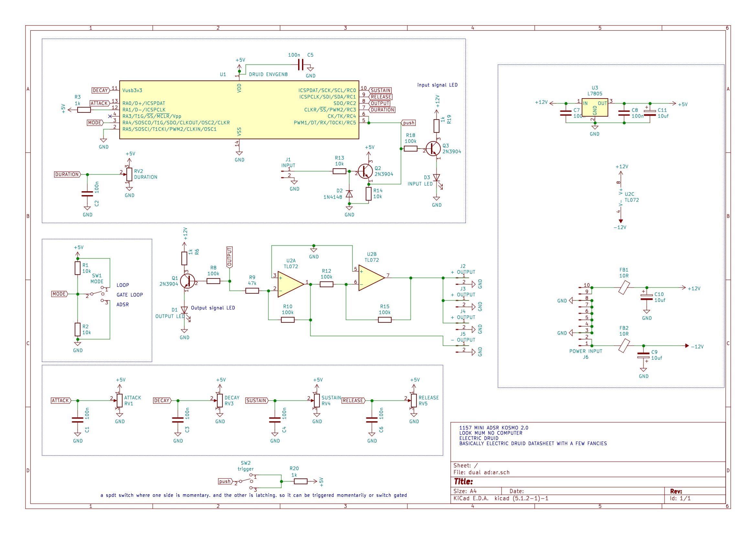Click the Q2 2N3904 transistor symbol
Viewport: 756px width, 534px height.
pos(365,171)
